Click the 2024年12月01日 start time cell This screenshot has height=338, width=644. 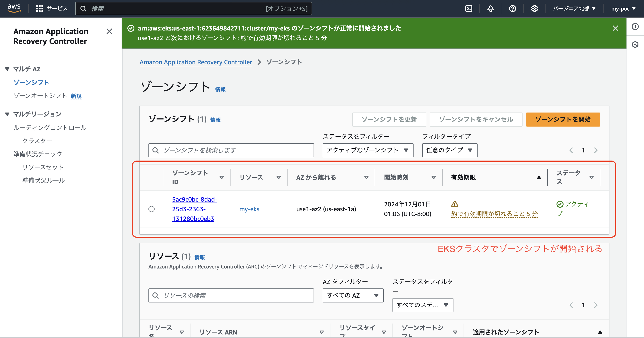click(407, 209)
